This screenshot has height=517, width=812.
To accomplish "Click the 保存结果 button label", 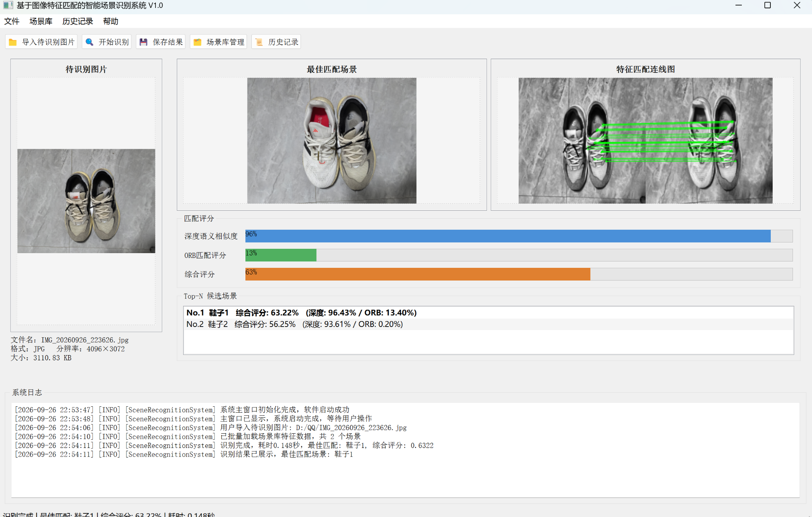I will 168,42.
